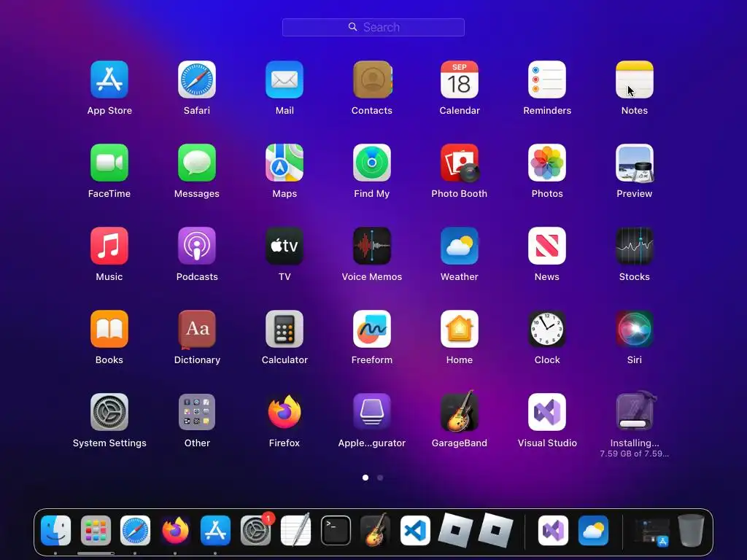Open the Stocks app
Viewport: 747px width, 560px height.
635,246
